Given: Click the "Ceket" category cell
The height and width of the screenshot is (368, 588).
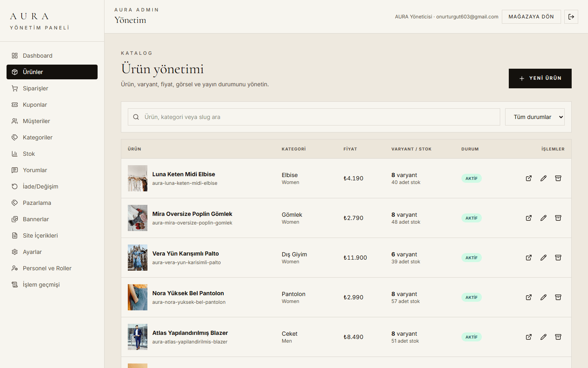Looking at the screenshot, I should point(290,334).
